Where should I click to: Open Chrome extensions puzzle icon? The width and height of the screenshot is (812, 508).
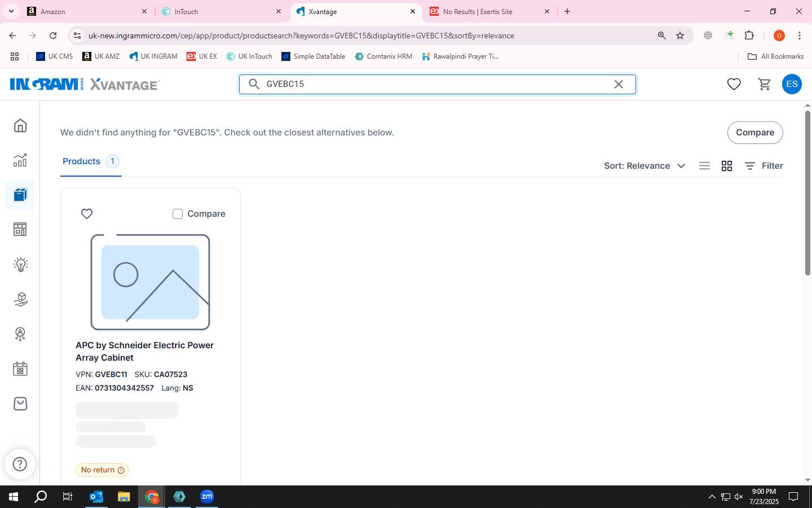click(x=749, y=36)
